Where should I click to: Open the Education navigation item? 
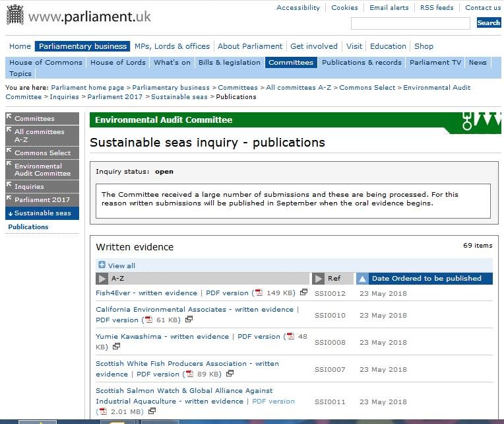click(x=388, y=46)
